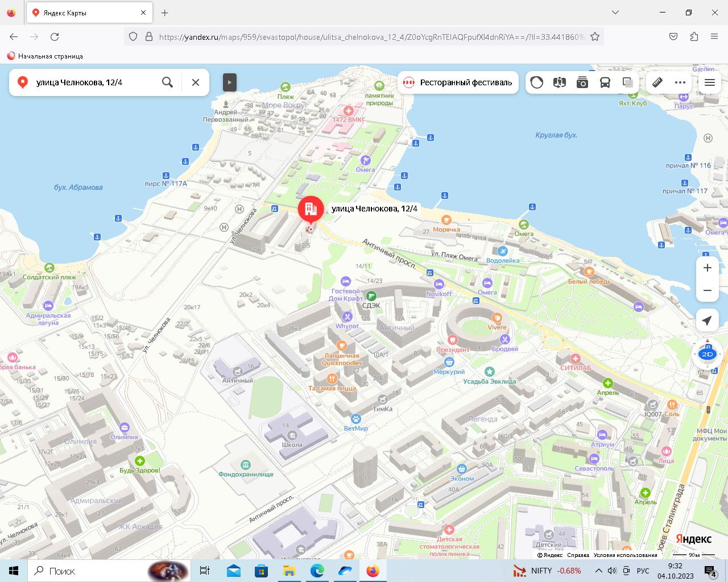Clear the search query with X
The width and height of the screenshot is (728, 582).
(x=196, y=82)
